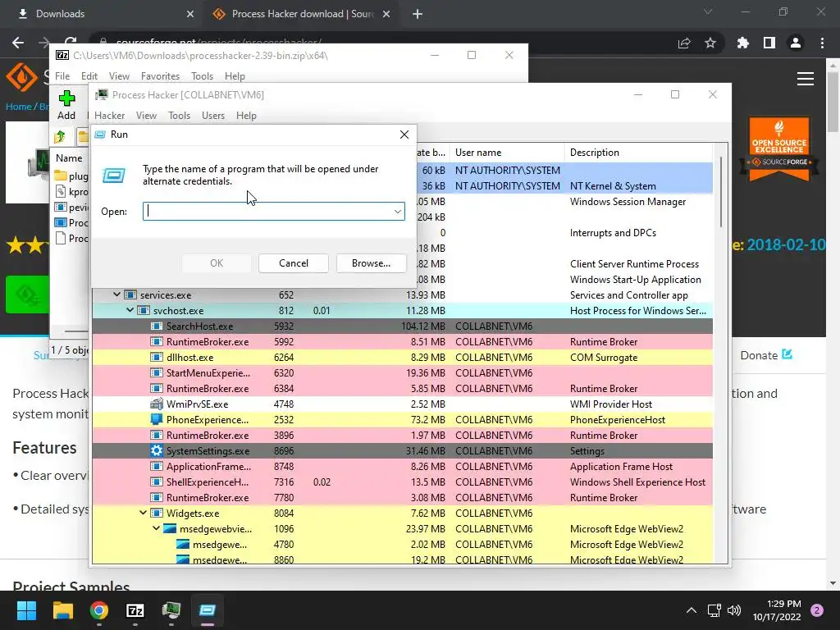Open Hacker menu in Process Hacker
840x630 pixels.
tap(109, 116)
